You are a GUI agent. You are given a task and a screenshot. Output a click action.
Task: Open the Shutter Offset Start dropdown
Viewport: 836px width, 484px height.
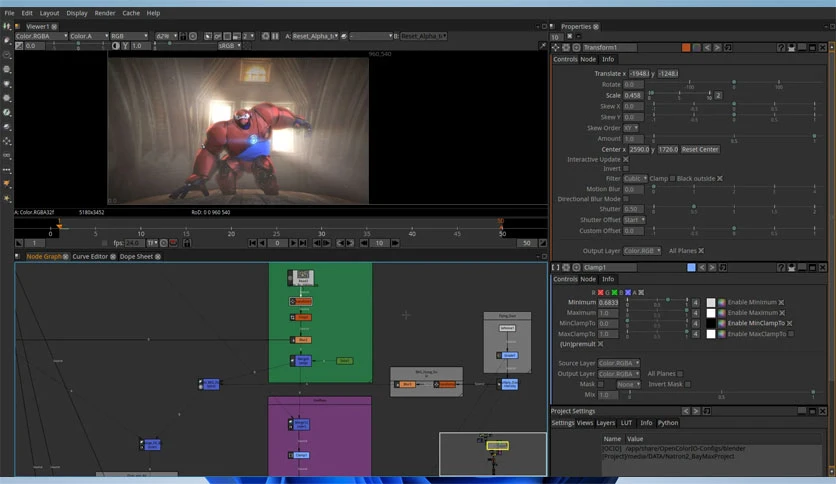pos(634,220)
